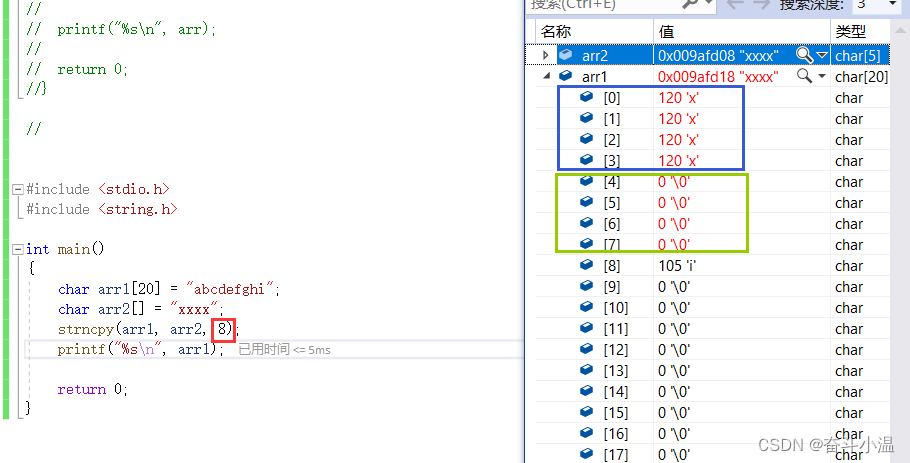Click the cube icon in row [15]
This screenshot has height=463, width=910.
[x=587, y=412]
